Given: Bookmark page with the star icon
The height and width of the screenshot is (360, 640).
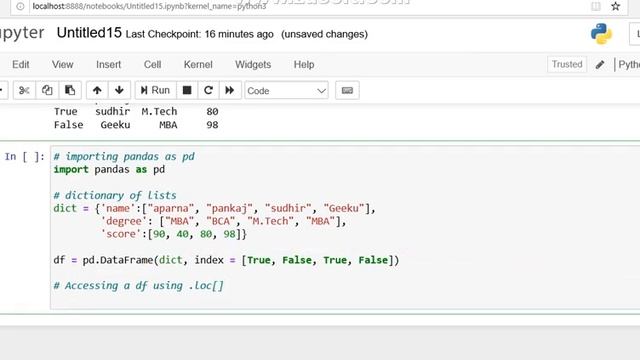Looking at the screenshot, I should 616,6.
